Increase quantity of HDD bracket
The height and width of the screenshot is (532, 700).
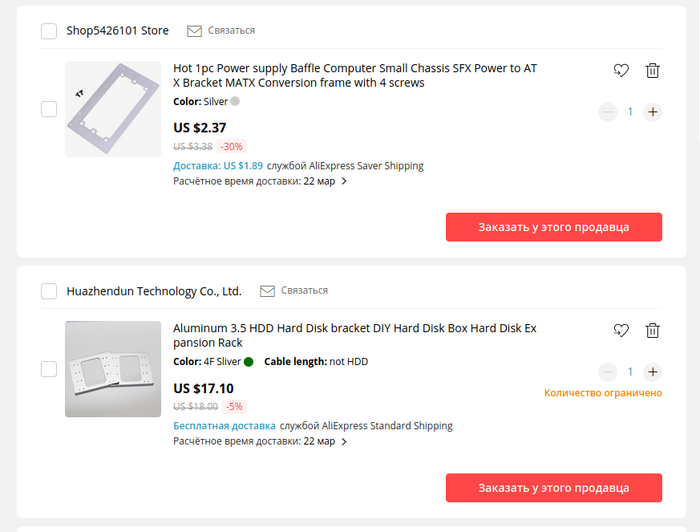(x=653, y=372)
